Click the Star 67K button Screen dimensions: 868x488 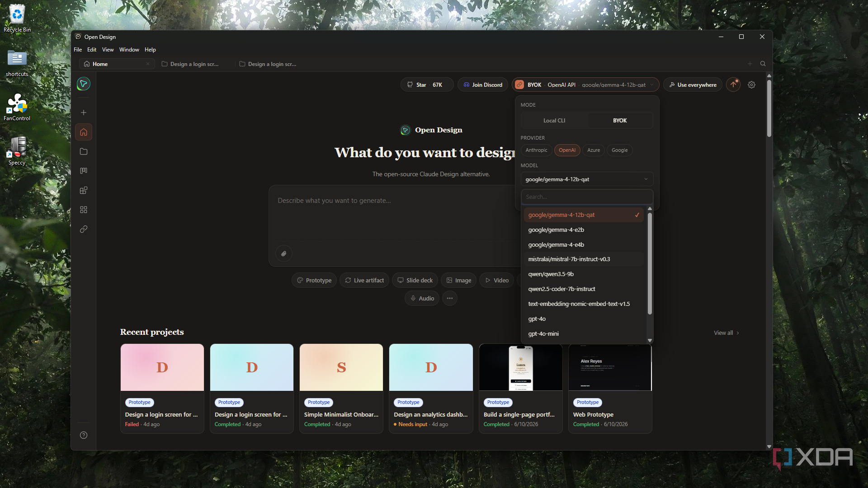tap(427, 84)
